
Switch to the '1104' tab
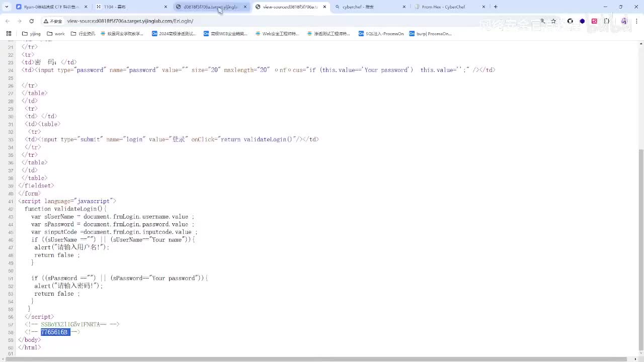(x=131, y=7)
